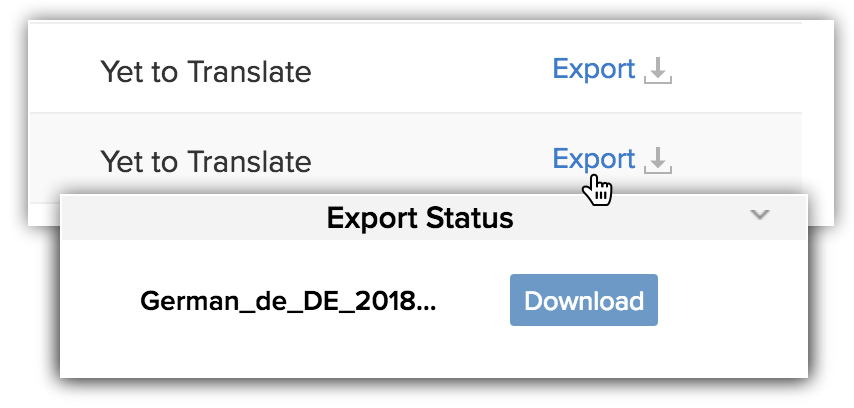Click the Export link in the second row

[x=594, y=160]
